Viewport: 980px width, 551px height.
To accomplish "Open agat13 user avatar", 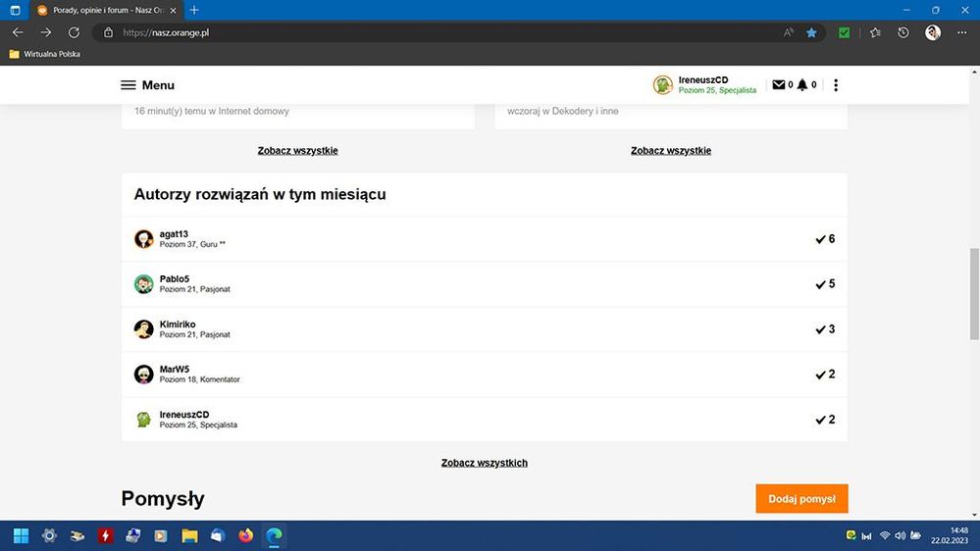I will 144,239.
